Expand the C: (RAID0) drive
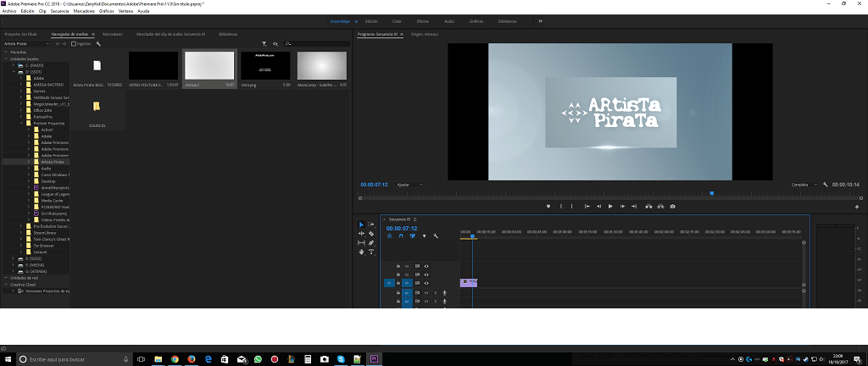 point(14,65)
